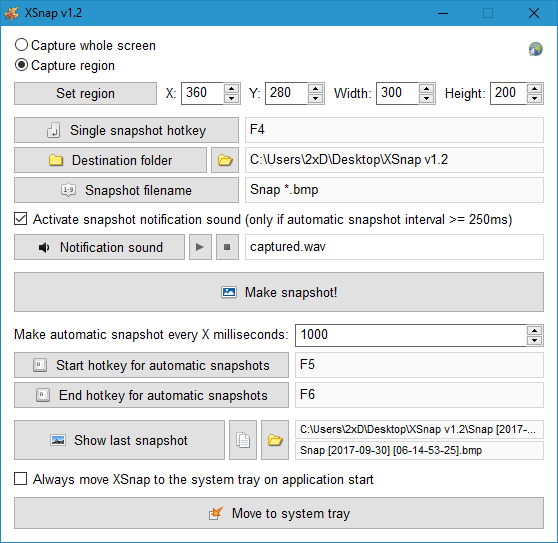Select Capture region radio button
Screen dimensions: 558x543
point(21,65)
